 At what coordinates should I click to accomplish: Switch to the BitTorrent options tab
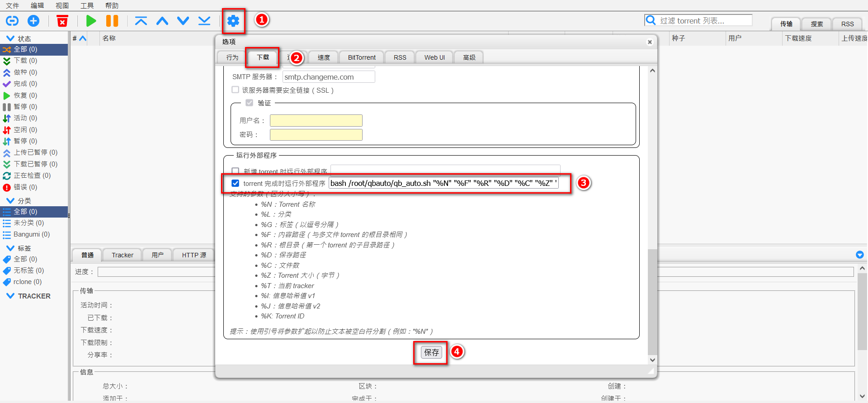pyautogui.click(x=362, y=57)
